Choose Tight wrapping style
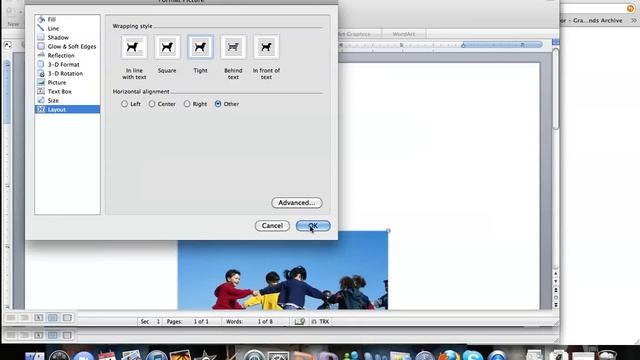640x360 pixels. pos(200,47)
